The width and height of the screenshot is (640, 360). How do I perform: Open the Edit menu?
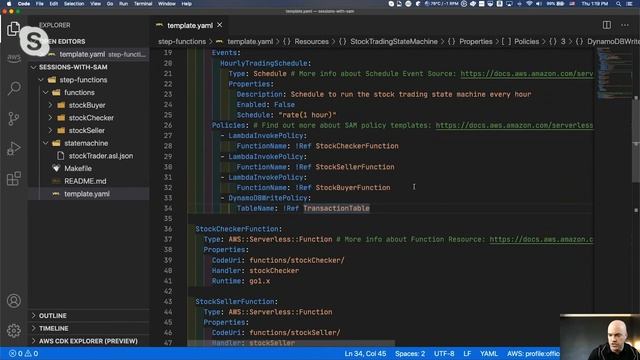point(53,4)
